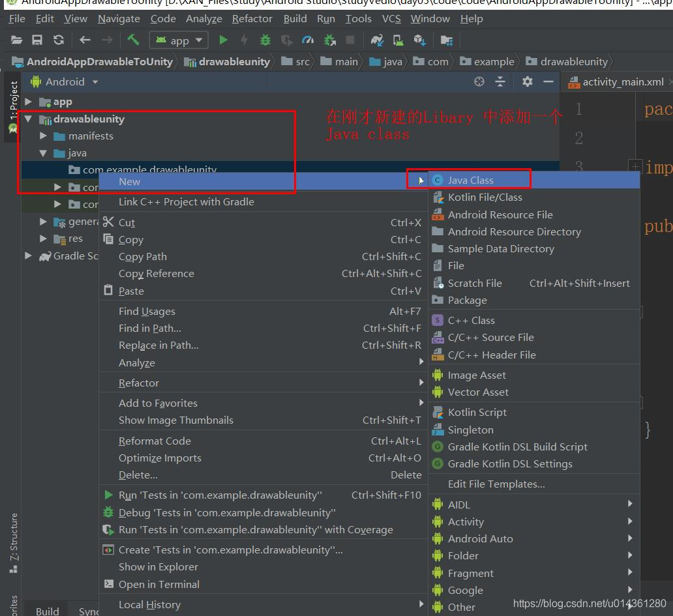Click the AVD Manager icon
The image size is (673, 616).
coord(398,40)
